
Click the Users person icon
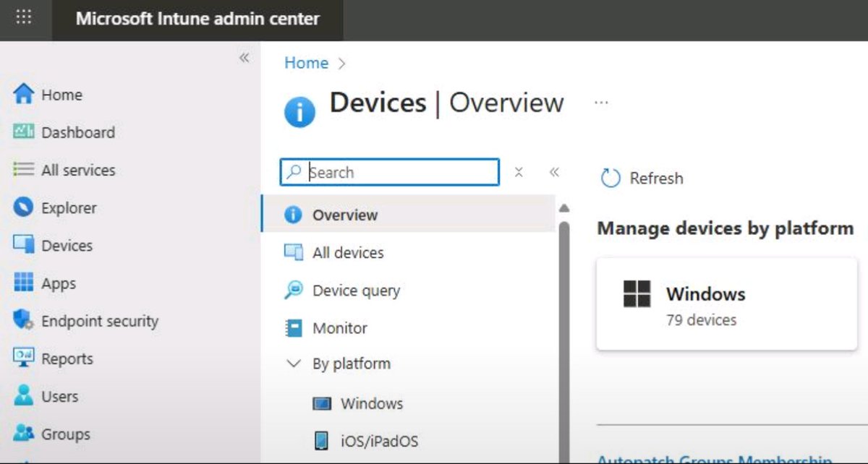tap(24, 396)
